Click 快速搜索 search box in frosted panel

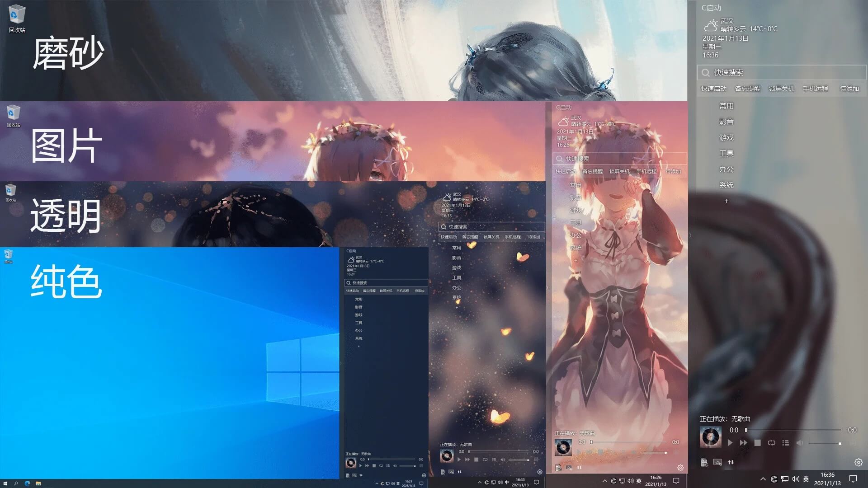pyautogui.click(x=782, y=72)
